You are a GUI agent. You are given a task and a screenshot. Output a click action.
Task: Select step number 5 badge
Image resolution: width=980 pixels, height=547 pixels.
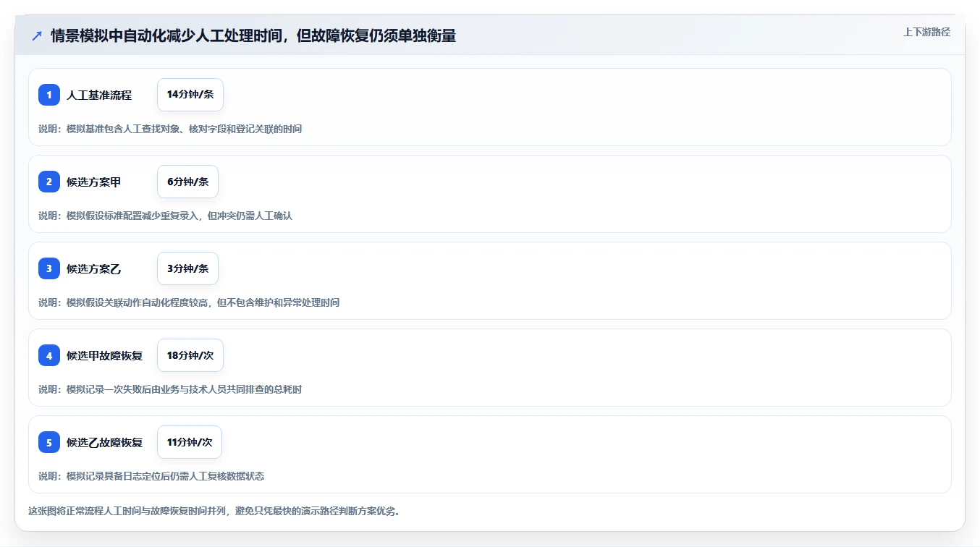click(49, 442)
